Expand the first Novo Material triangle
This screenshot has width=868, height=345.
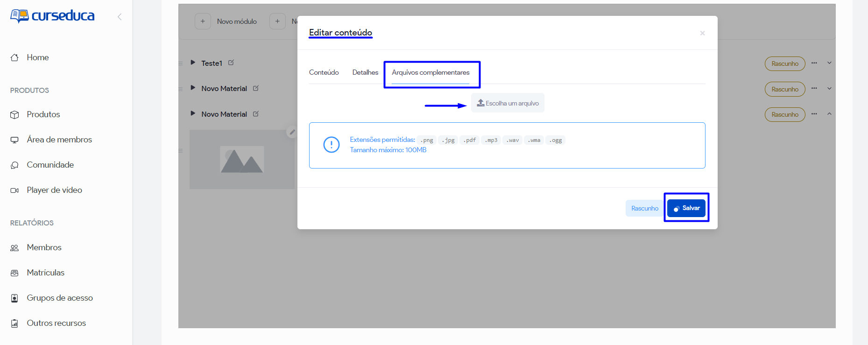tap(193, 88)
